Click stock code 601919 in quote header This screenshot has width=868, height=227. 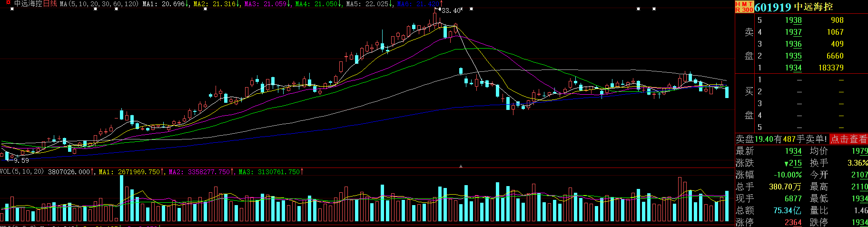pos(773,7)
